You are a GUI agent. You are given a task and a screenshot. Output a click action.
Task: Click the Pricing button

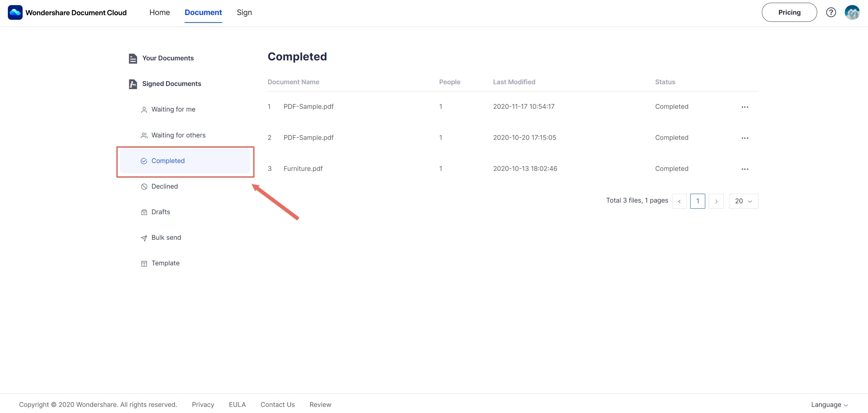[789, 12]
